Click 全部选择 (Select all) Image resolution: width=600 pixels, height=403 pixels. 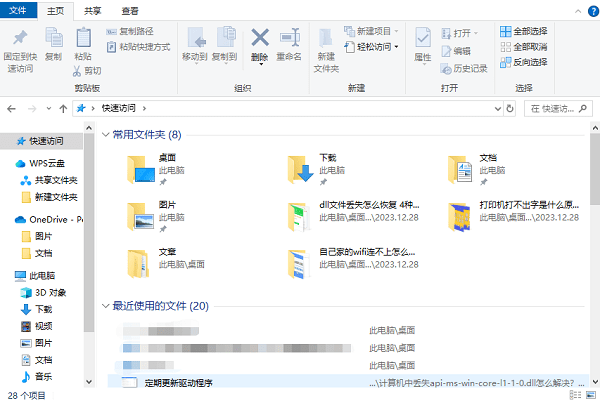pos(523,31)
